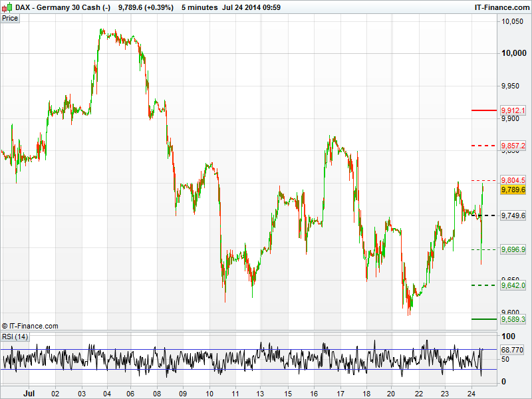
Task: Click the RSI value 68.770 label
Action: [513, 349]
